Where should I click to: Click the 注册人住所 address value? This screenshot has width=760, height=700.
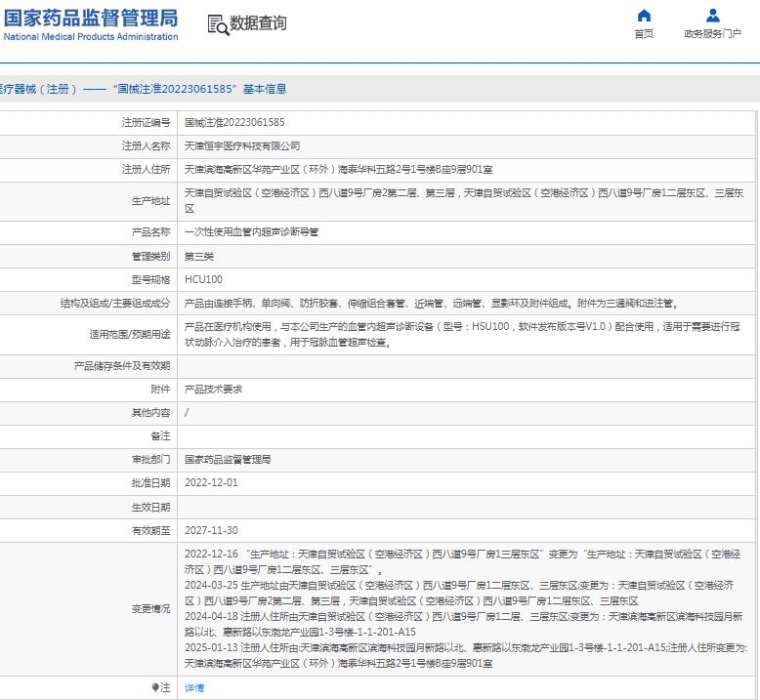(x=338, y=170)
